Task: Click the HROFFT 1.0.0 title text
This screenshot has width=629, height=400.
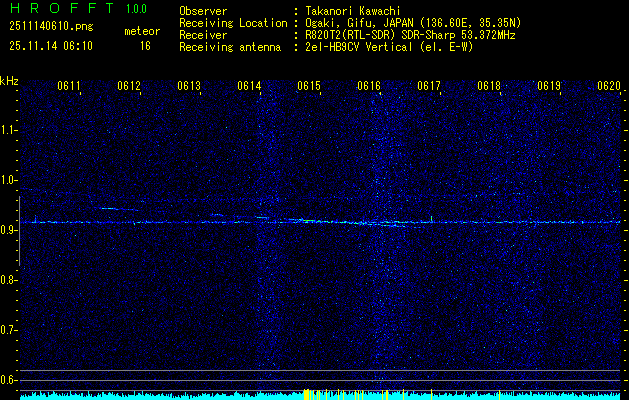Action: click(78, 8)
